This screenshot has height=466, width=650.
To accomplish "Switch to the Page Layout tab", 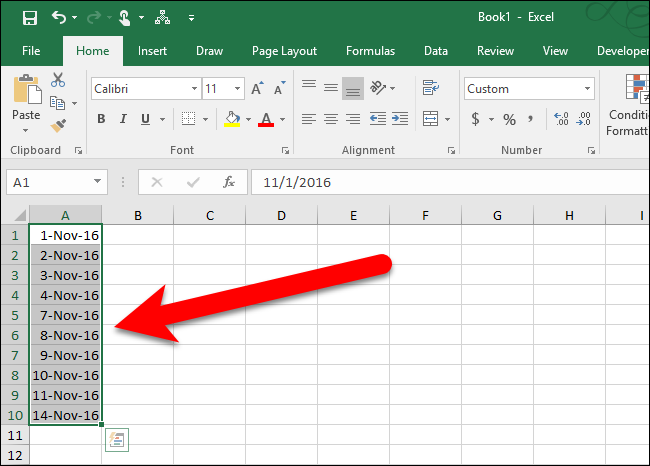I will tap(284, 51).
